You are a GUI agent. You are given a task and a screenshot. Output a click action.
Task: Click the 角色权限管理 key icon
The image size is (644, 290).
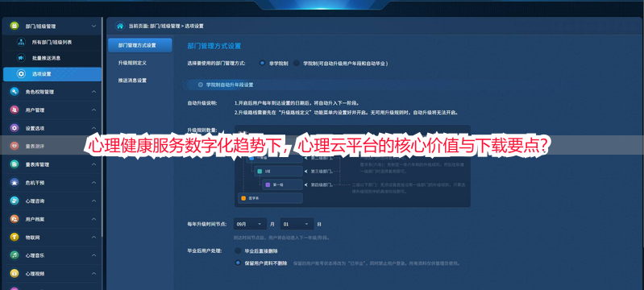(x=15, y=92)
